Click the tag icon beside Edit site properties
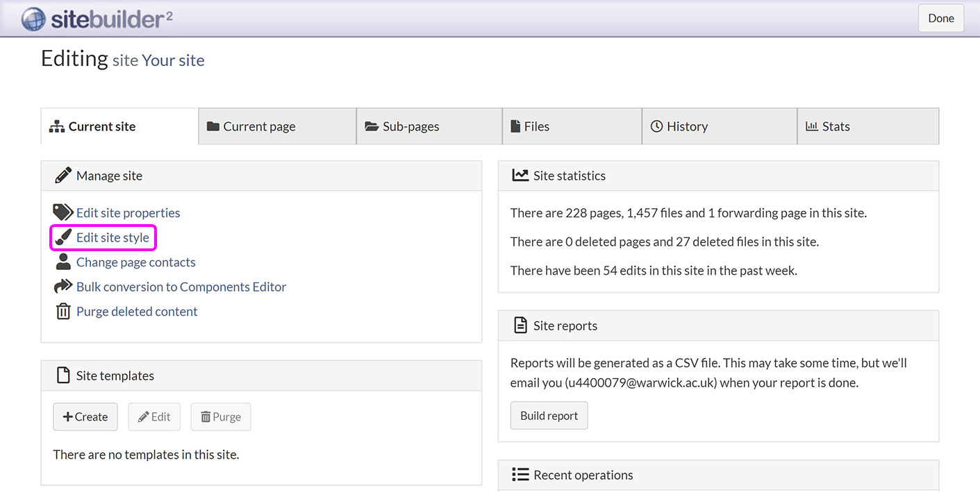Viewport: 980px width, 492px height. (63, 212)
